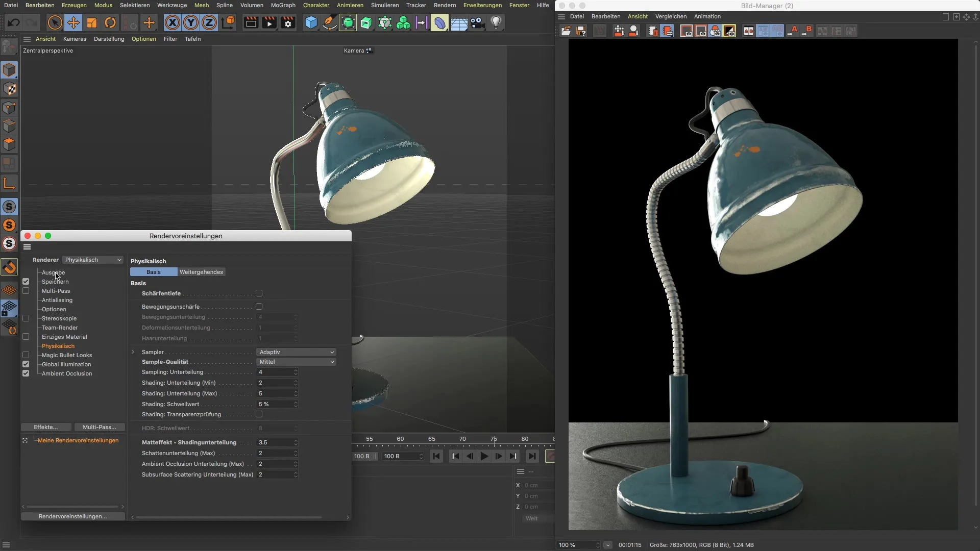980x551 pixels.
Task: Switch to Weitergehendes tab
Action: click(201, 272)
